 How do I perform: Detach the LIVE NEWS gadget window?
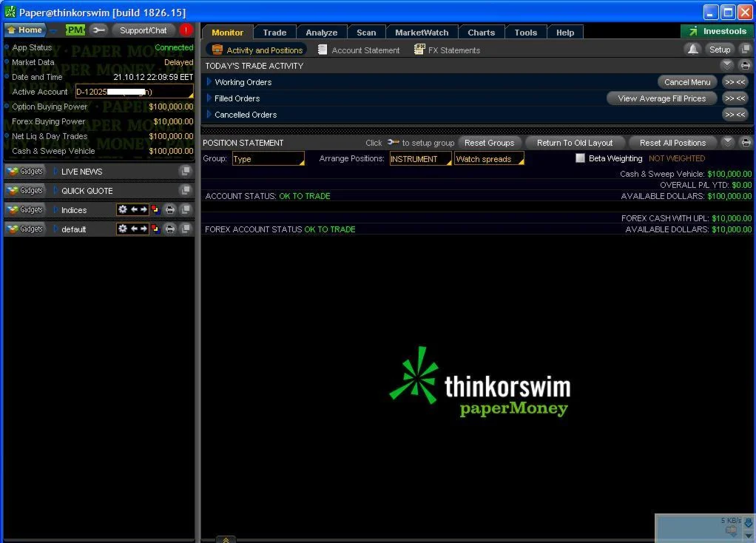(185, 171)
